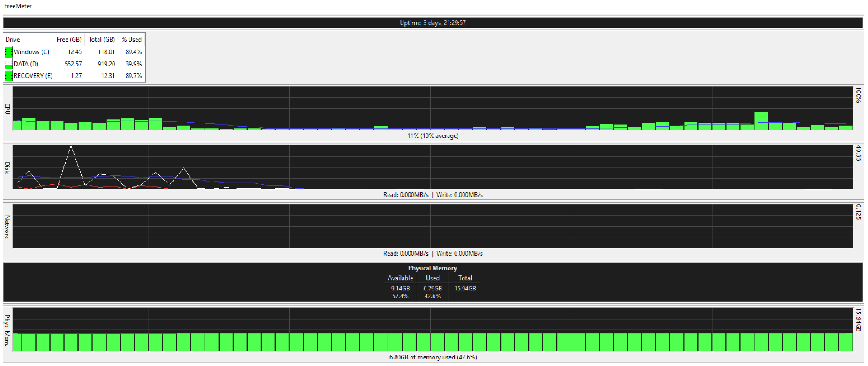Click the Windows (C) drive gauge icon
868x366 pixels.
pyautogui.click(x=9, y=52)
